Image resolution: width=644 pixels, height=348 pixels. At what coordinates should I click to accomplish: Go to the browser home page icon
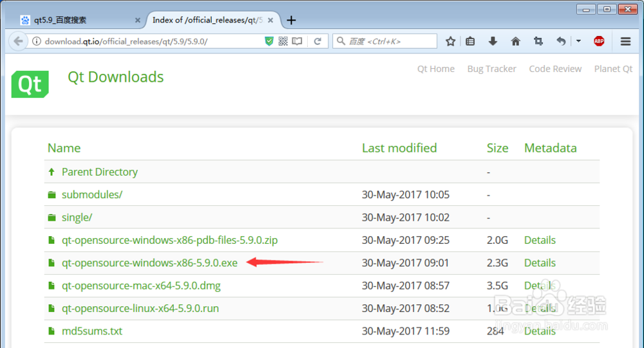(515, 41)
